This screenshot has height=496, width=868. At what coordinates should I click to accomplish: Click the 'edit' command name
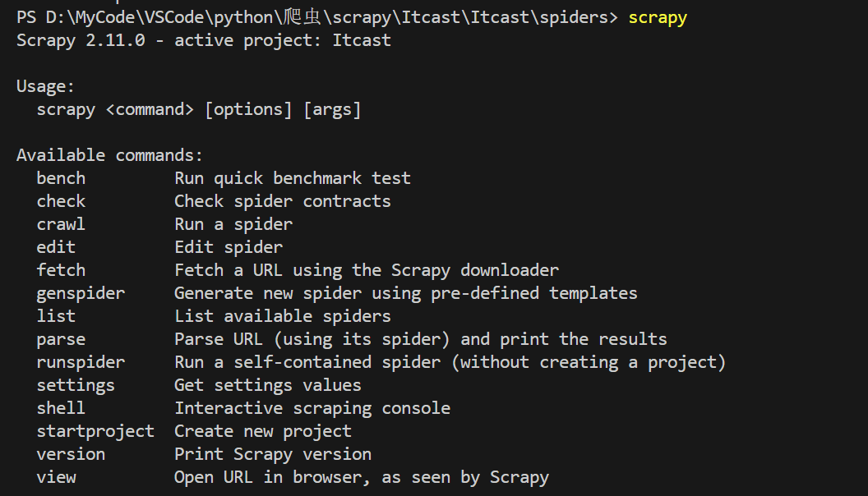[56, 247]
